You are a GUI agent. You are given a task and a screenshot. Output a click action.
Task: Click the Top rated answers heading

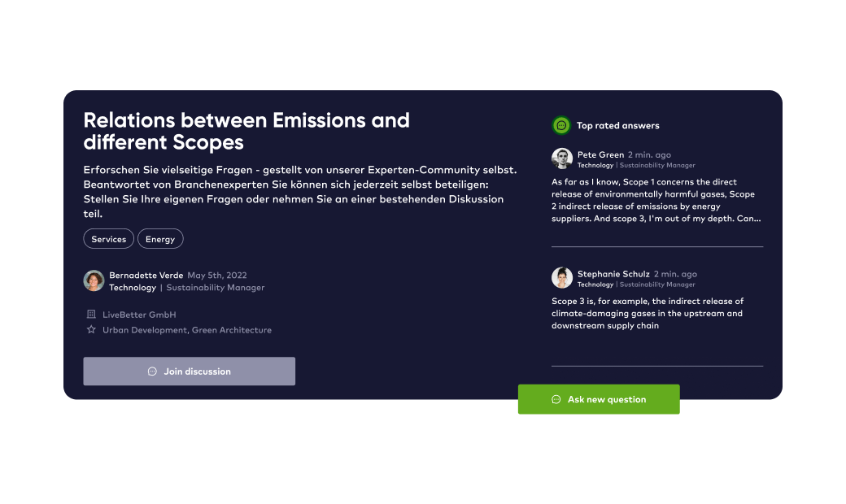617,126
